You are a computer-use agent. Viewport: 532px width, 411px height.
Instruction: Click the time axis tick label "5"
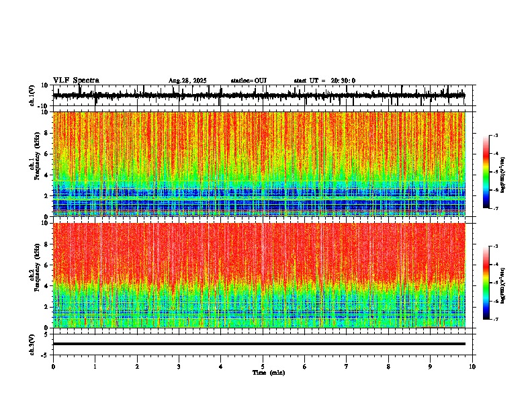[x=263, y=367]
